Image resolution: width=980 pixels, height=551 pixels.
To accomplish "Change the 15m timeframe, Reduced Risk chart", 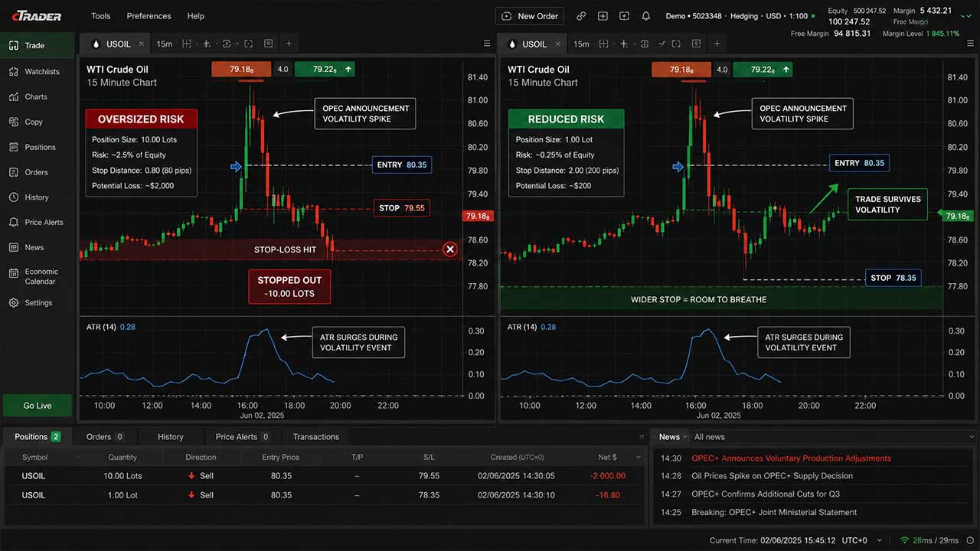I will (x=581, y=44).
